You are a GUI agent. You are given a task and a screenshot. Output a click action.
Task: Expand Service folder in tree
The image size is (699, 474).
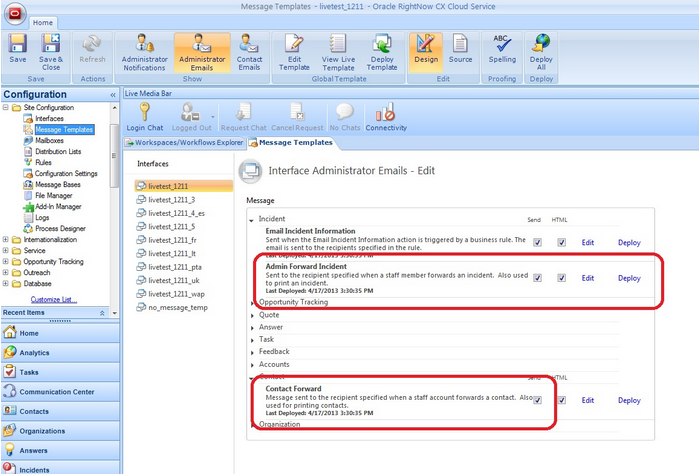5,251
